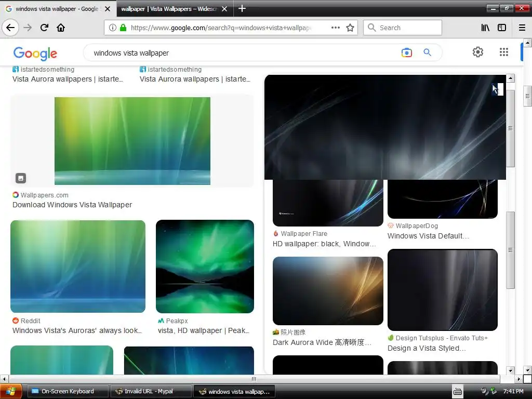
Task: Open page actions three-dots menu
Action: pyautogui.click(x=335, y=28)
